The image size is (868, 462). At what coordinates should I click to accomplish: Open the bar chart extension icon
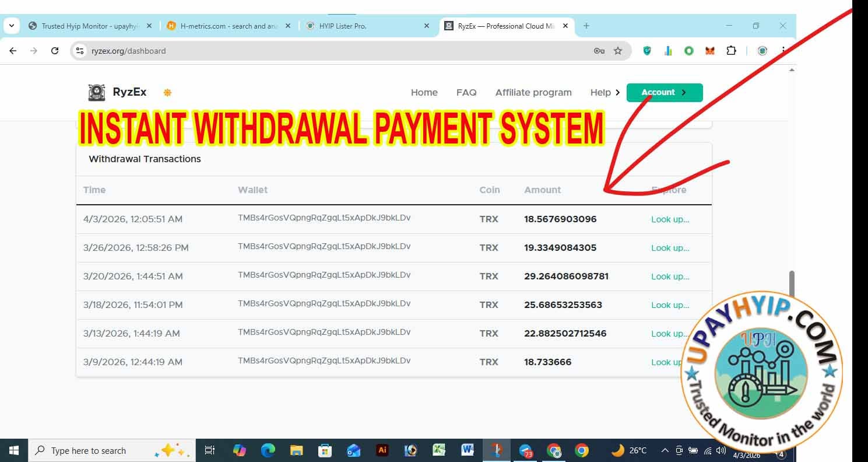[668, 51]
